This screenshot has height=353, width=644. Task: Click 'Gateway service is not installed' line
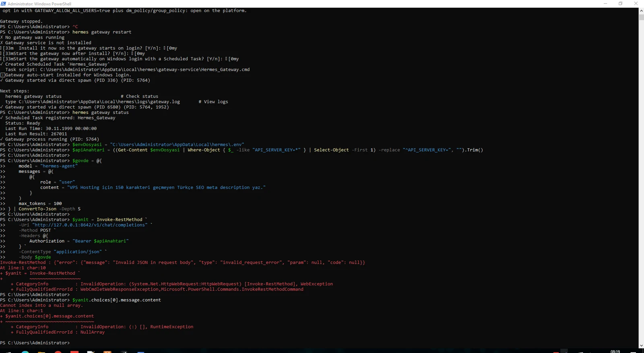tap(48, 43)
